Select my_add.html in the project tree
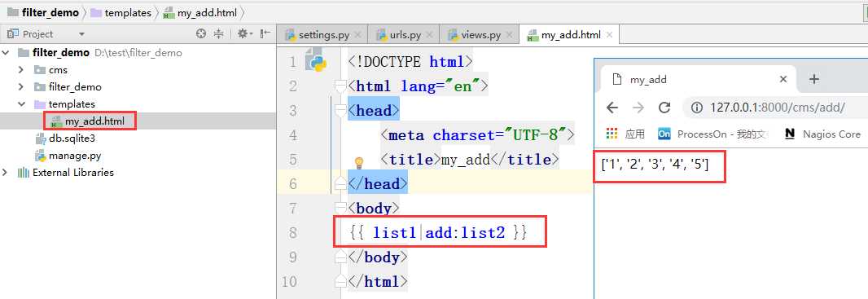The width and height of the screenshot is (868, 299). [94, 121]
